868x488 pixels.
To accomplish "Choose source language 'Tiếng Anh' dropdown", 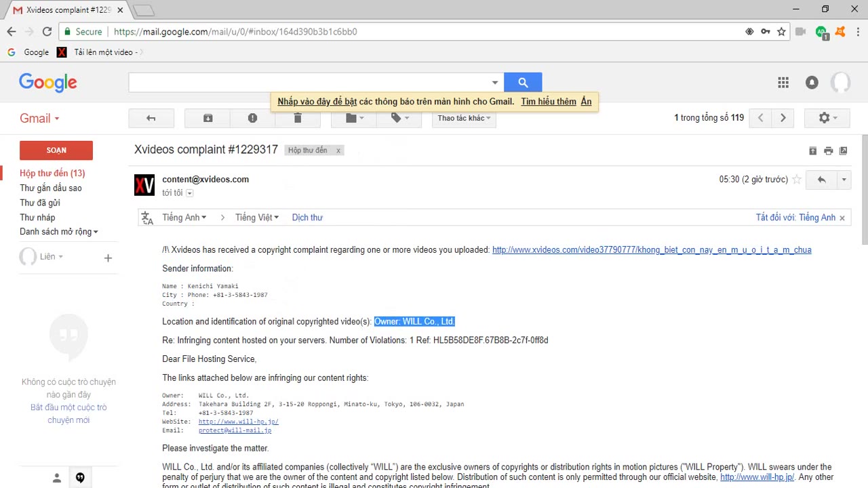I will [x=184, y=218].
